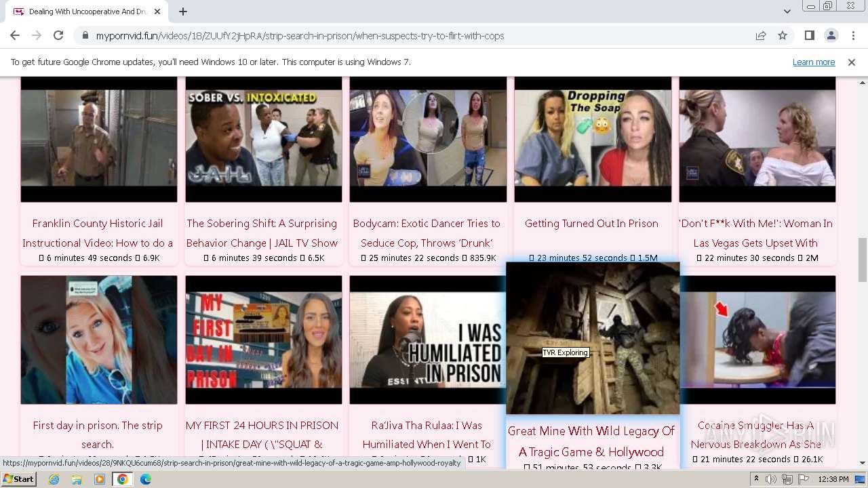
Task: Open I Was Humiliated In Prison thumbnail
Action: (x=428, y=340)
